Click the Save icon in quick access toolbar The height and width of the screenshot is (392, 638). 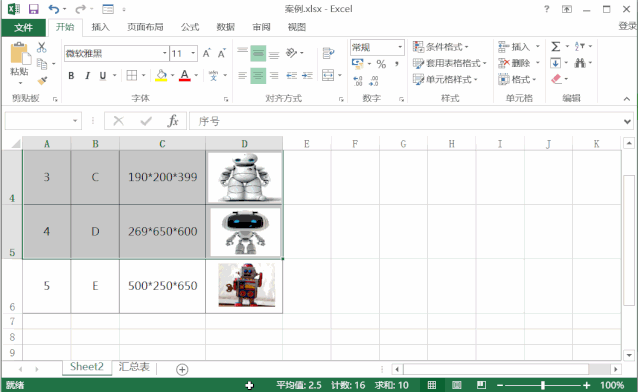[x=33, y=9]
